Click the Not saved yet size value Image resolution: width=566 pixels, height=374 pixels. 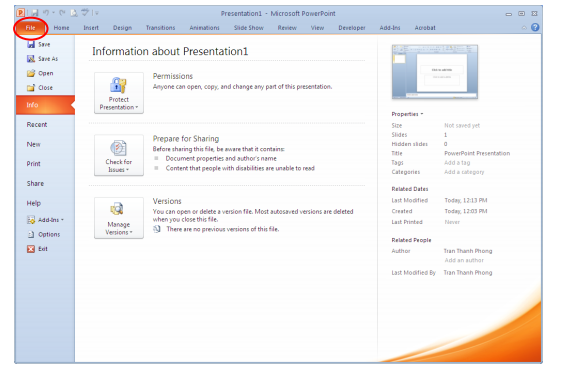pos(462,126)
